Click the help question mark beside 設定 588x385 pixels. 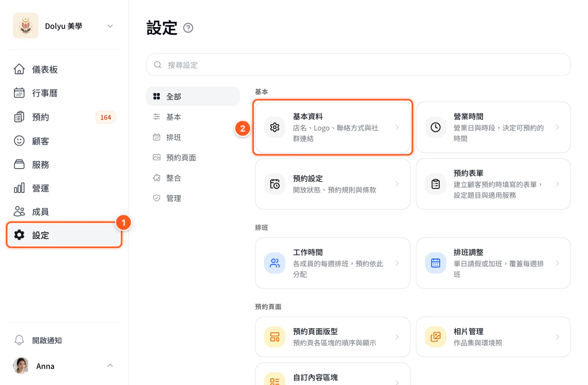(188, 28)
